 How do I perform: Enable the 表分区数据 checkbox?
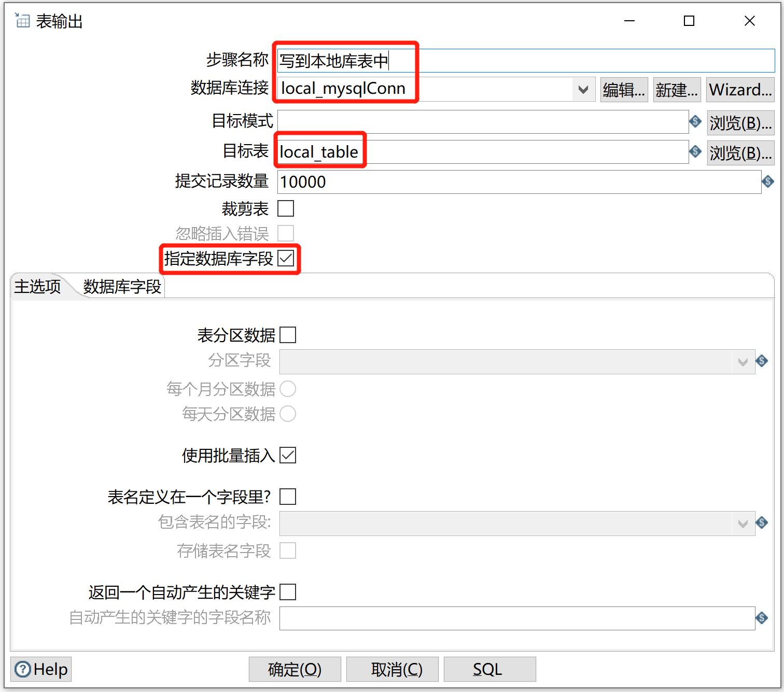point(288,335)
